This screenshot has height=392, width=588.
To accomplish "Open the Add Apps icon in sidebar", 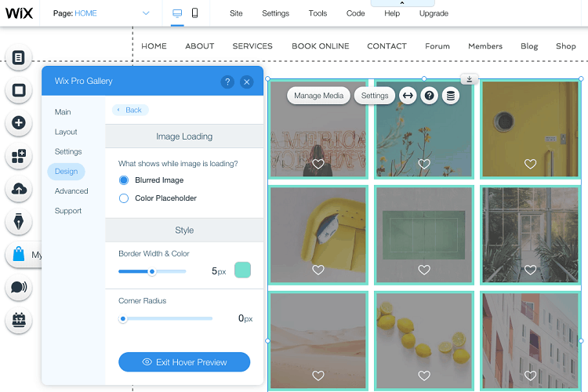I will click(18, 156).
